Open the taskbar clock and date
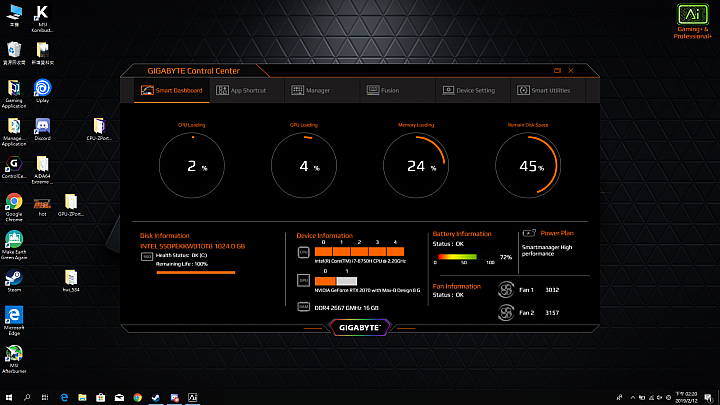Viewport: 720px width, 405px height. pos(687,398)
